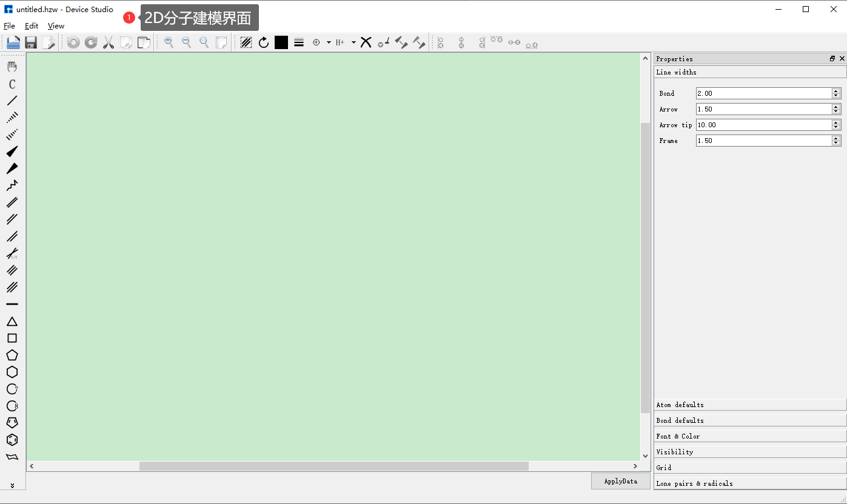Open dropdown arrow next to H+ icon
Image resolution: width=847 pixels, height=504 pixels.
pyautogui.click(x=353, y=42)
